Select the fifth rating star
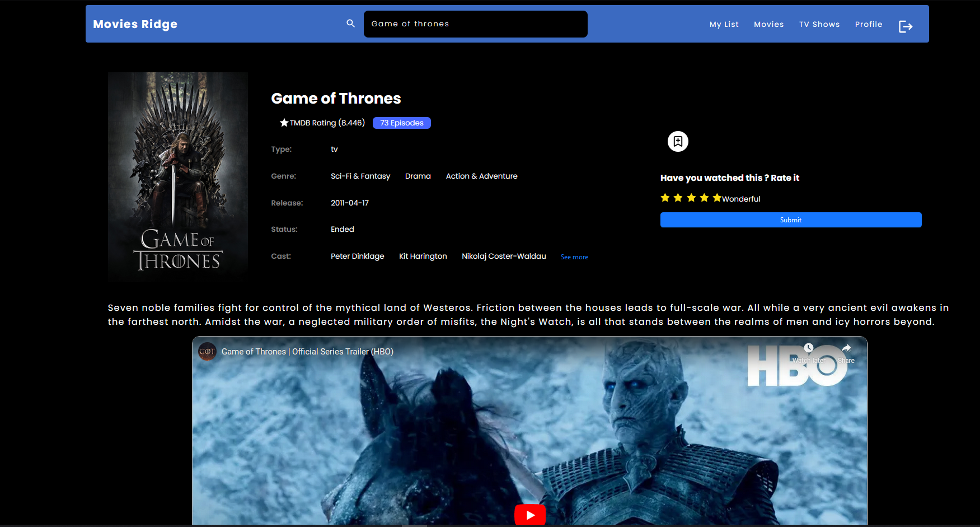Viewport: 980px width, 527px height. pos(717,198)
